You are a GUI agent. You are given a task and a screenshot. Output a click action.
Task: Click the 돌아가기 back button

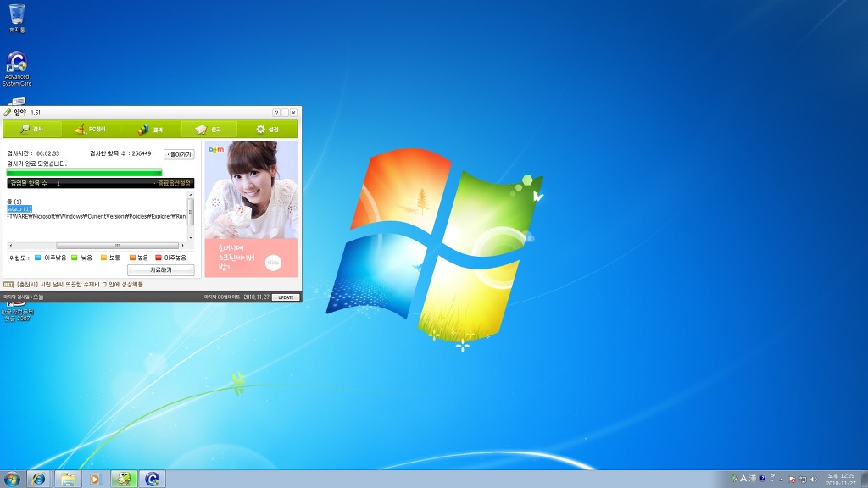[179, 154]
